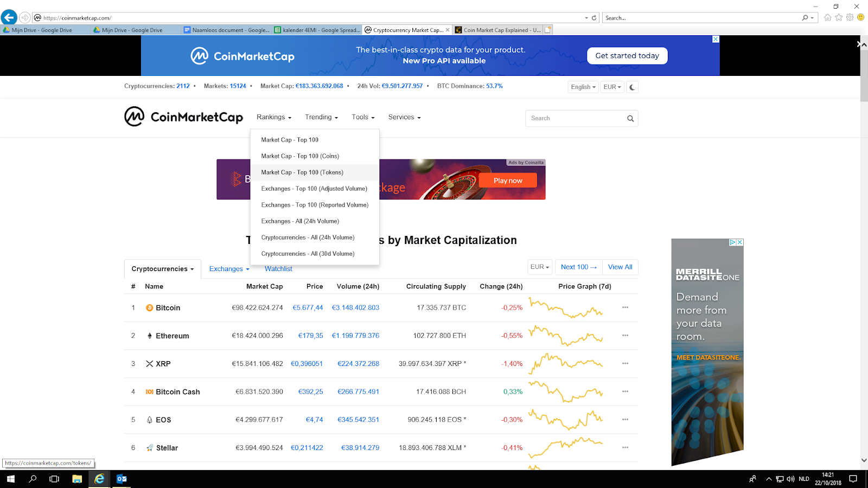Click the Bitcoin 7d price graph

click(x=566, y=308)
